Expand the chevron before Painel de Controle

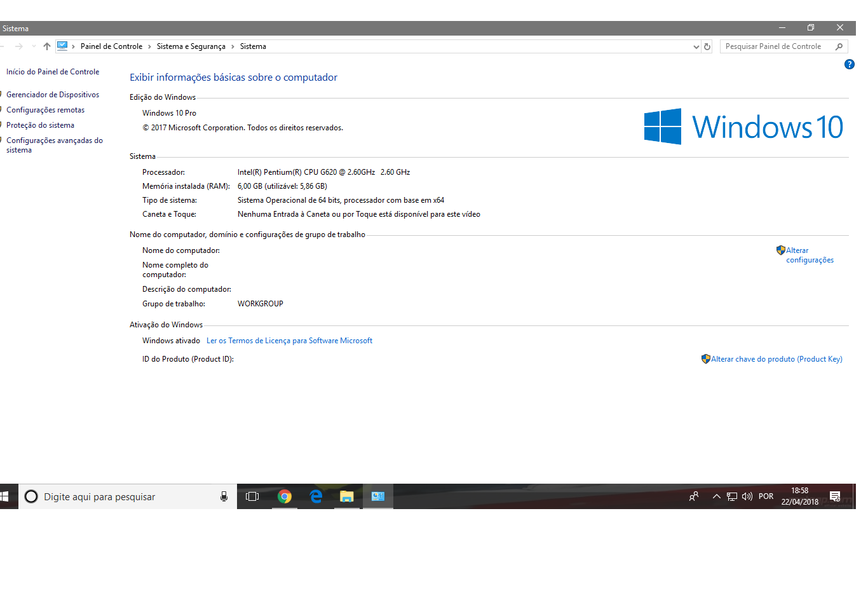tap(74, 46)
